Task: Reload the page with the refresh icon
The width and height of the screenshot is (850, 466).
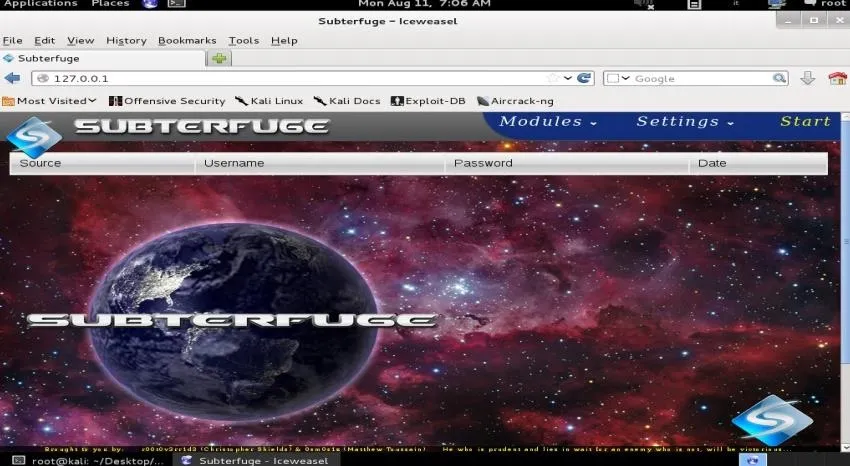Action: point(584,79)
